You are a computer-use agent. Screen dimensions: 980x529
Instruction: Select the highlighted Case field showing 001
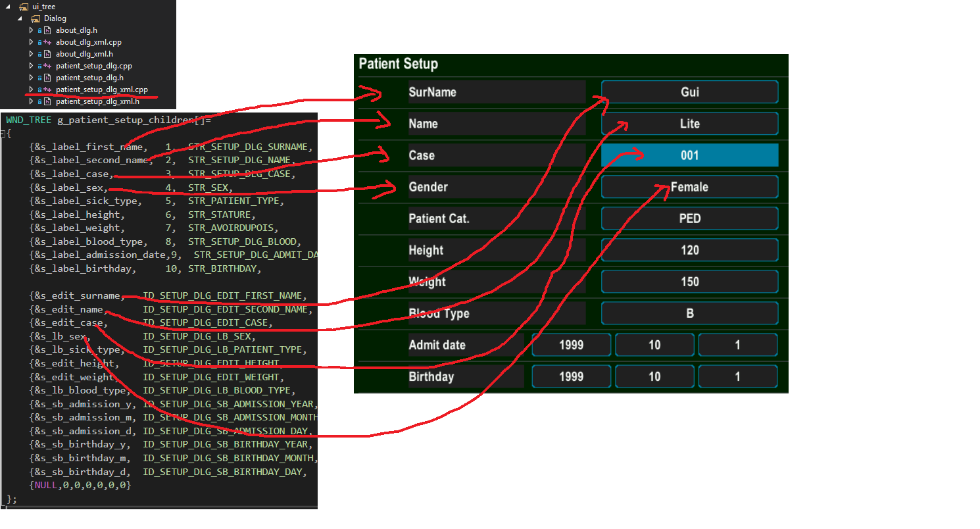click(689, 155)
